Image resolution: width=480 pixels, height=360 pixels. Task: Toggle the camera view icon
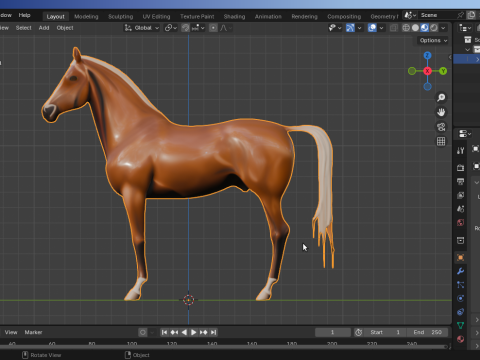pos(441,127)
